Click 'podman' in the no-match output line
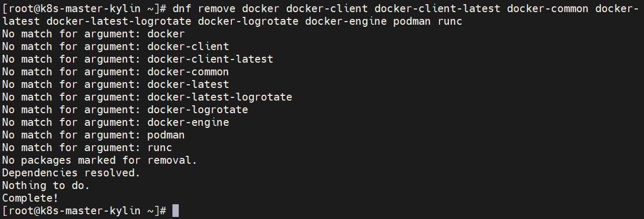The height and width of the screenshot is (219, 644). pyautogui.click(x=166, y=135)
